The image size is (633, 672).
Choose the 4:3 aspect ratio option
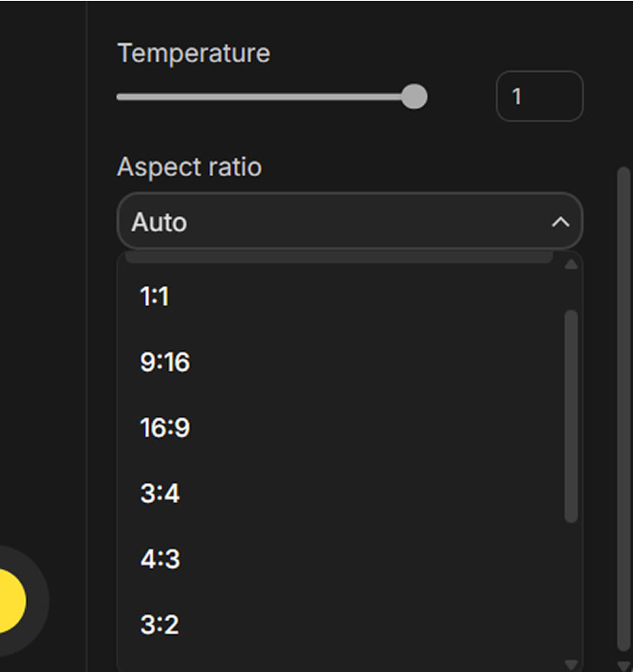[160, 558]
